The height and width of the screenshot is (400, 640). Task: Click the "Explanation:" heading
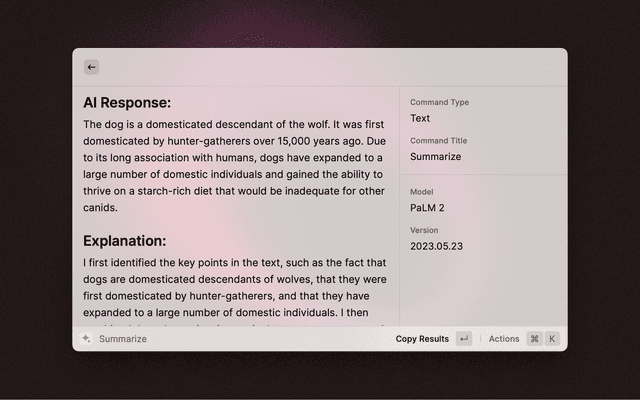point(124,241)
